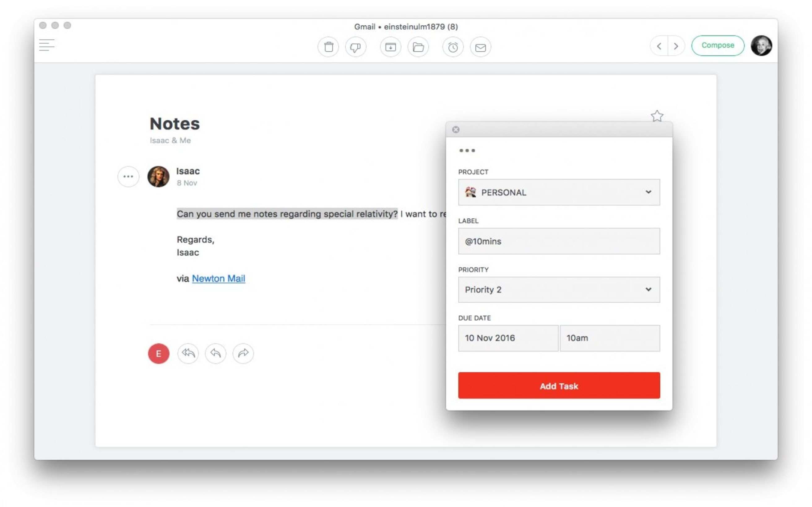Toggle the three-dot options on task panel
812x507 pixels.
467,151
